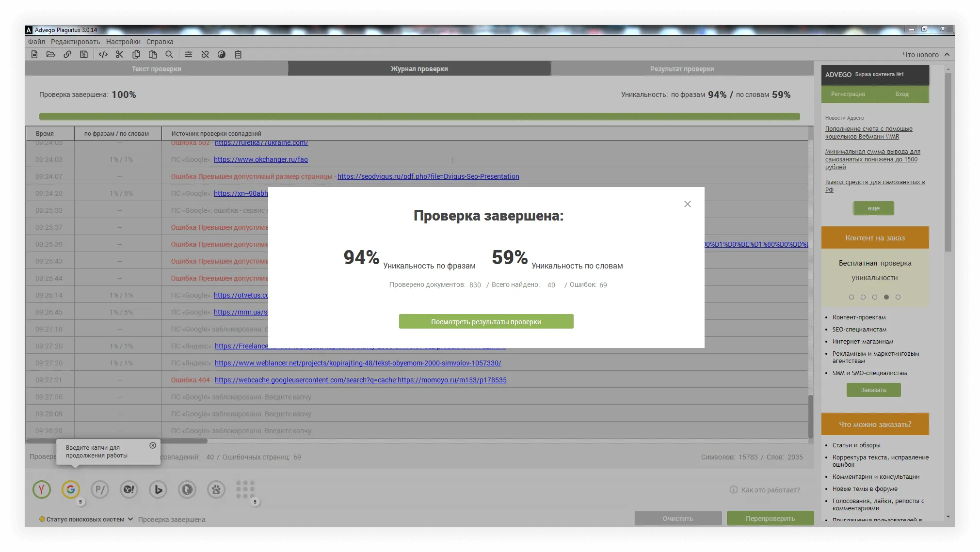Switch to 'Журнал проверки' tab
The image size is (980, 552).
tap(419, 69)
